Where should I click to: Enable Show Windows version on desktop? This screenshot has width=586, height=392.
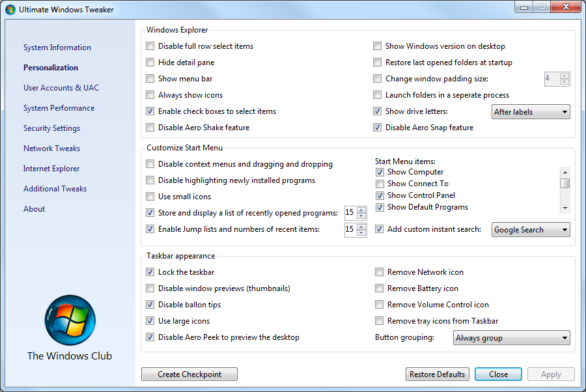click(x=377, y=46)
